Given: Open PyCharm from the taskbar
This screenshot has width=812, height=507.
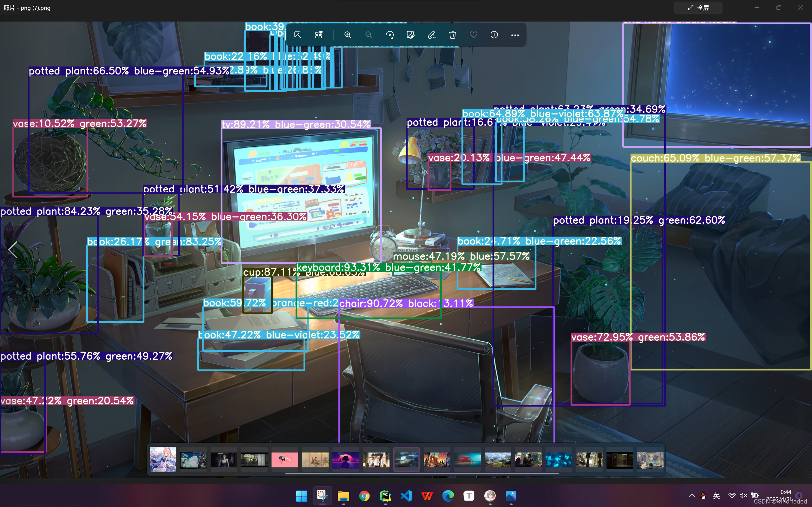Looking at the screenshot, I should (385, 496).
